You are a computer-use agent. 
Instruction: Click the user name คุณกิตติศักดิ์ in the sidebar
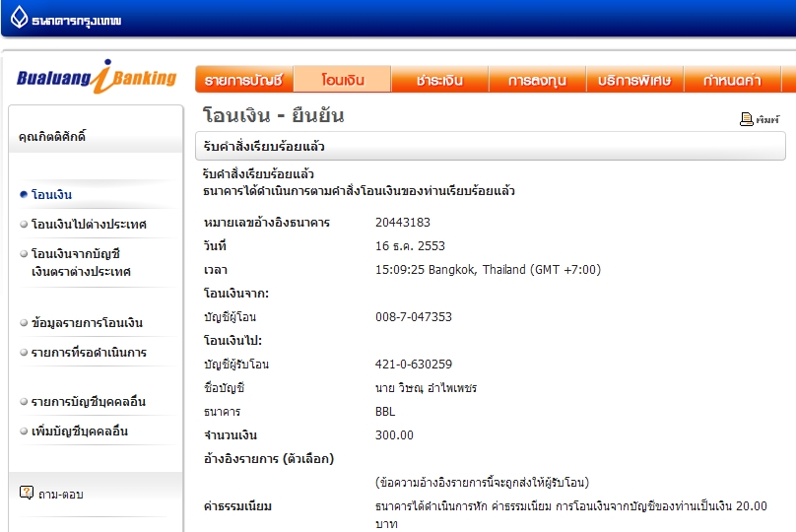pos(52,137)
